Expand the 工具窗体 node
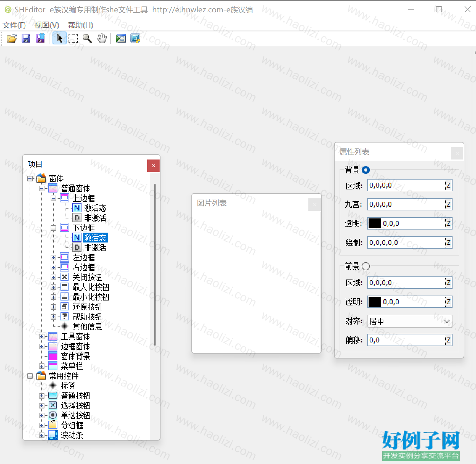 tap(42, 337)
